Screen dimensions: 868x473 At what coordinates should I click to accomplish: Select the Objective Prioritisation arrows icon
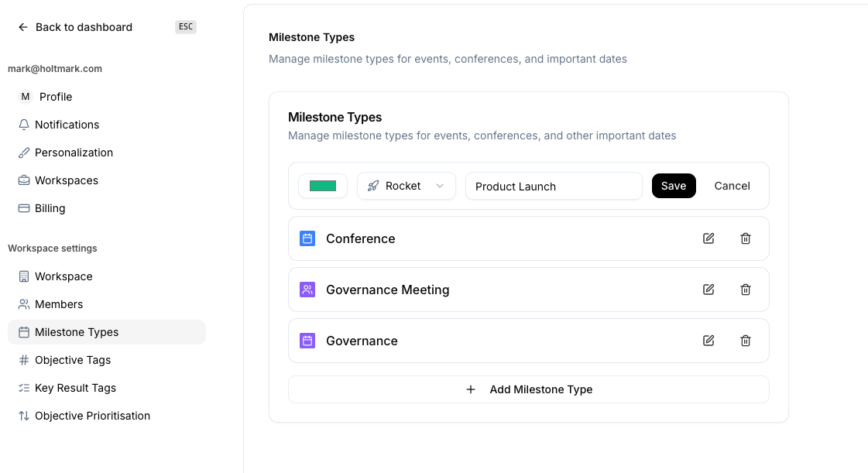(24, 415)
